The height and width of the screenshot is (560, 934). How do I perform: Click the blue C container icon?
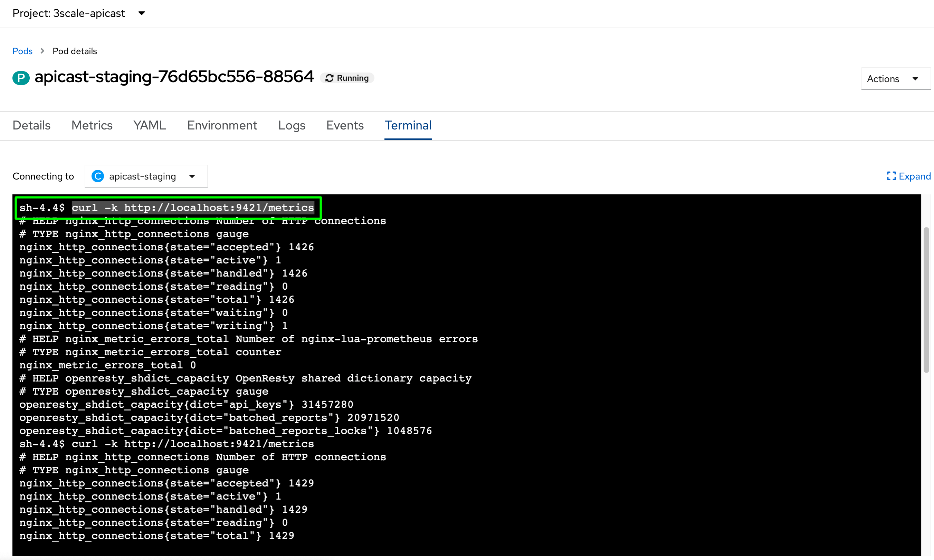(x=98, y=176)
